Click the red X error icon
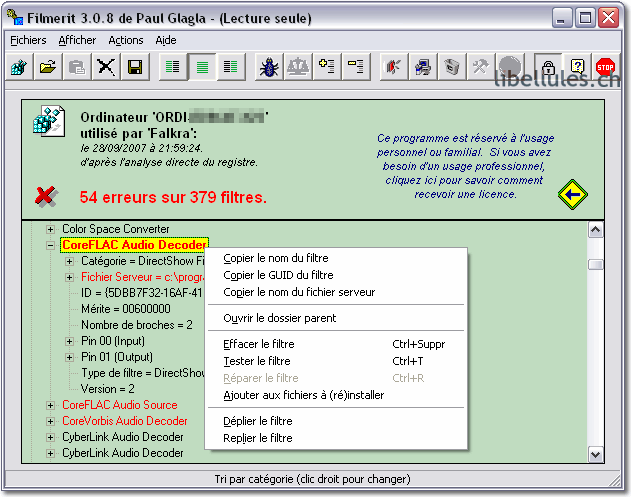 tap(46, 197)
